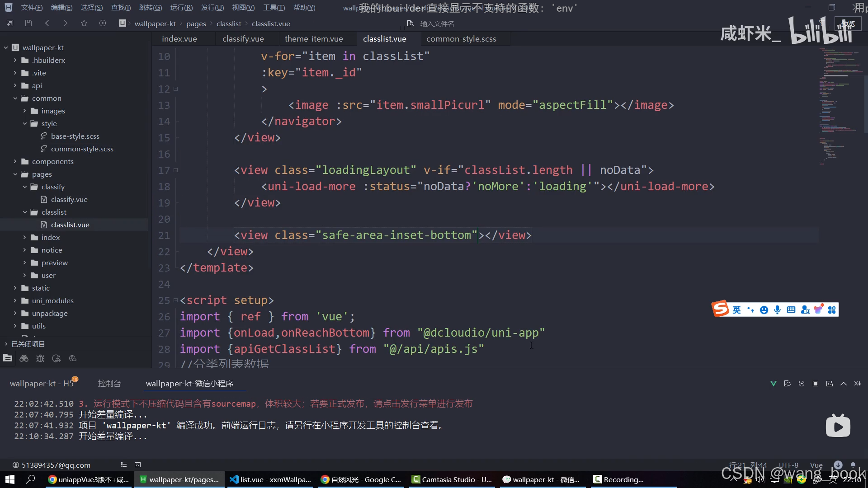This screenshot has width=868, height=488.
Task: Click the Chrome 自然风光 taskbar button
Action: (x=361, y=479)
